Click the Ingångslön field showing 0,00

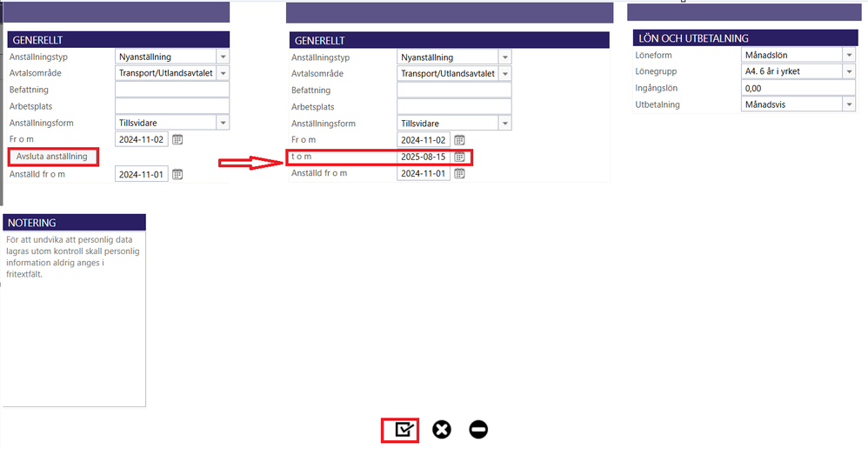798,88
